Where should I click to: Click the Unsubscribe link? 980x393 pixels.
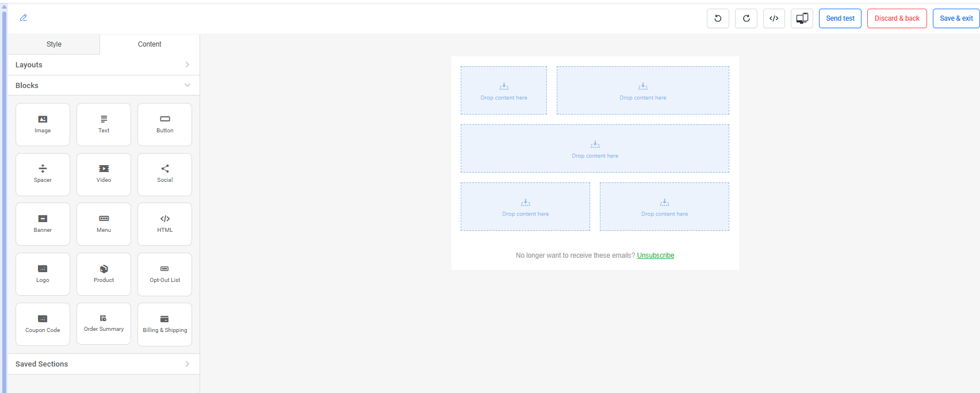coord(655,255)
